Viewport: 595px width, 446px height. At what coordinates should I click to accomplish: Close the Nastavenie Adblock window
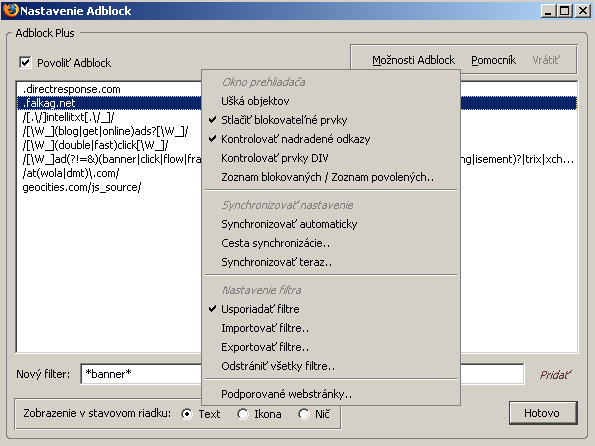point(582,10)
